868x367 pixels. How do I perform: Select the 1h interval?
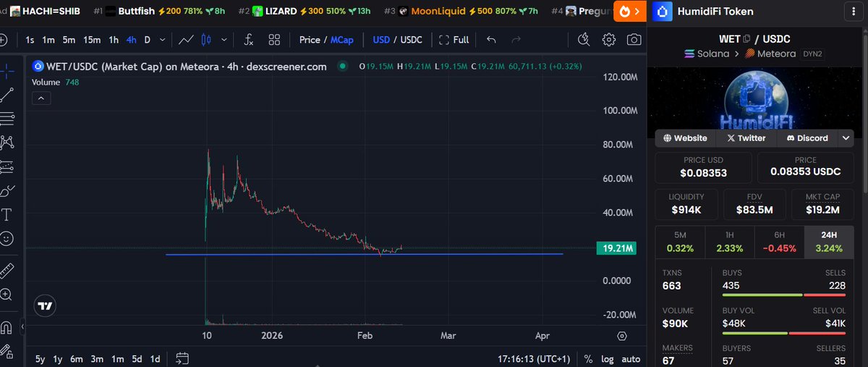114,40
